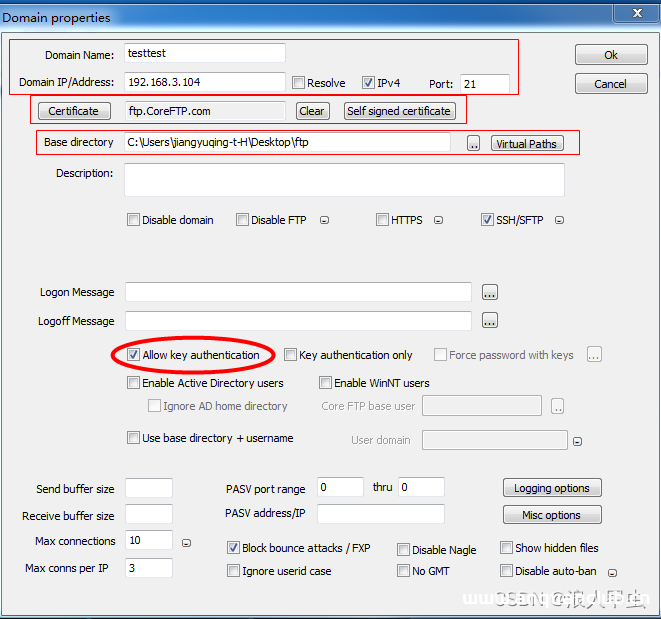Close the Domain properties window

pyautogui.click(x=635, y=13)
